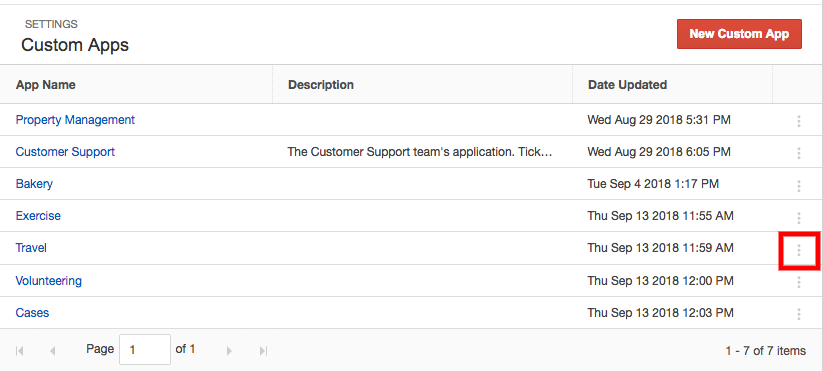The width and height of the screenshot is (823, 371).
Task: Open the kebab menu for Customer Support
Action: pos(798,153)
